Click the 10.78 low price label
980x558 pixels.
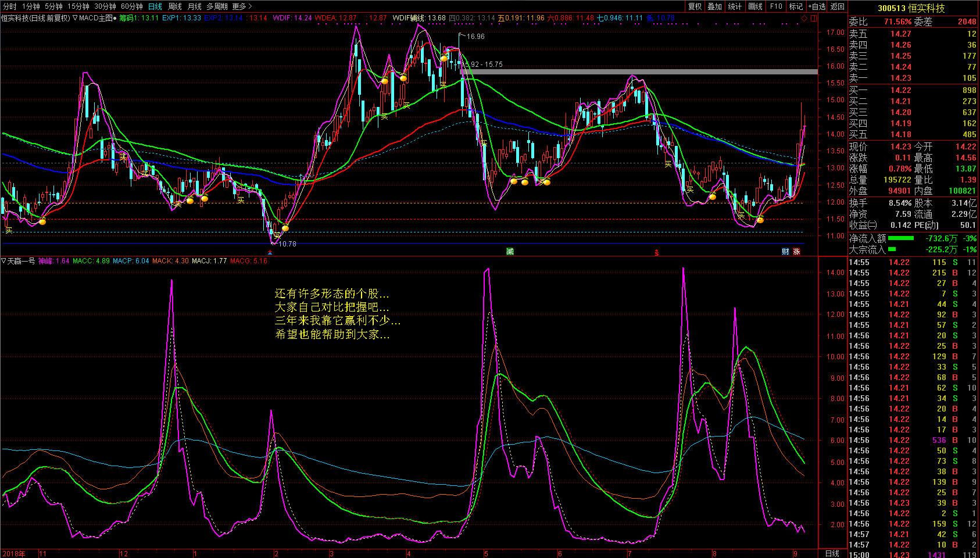coord(287,244)
